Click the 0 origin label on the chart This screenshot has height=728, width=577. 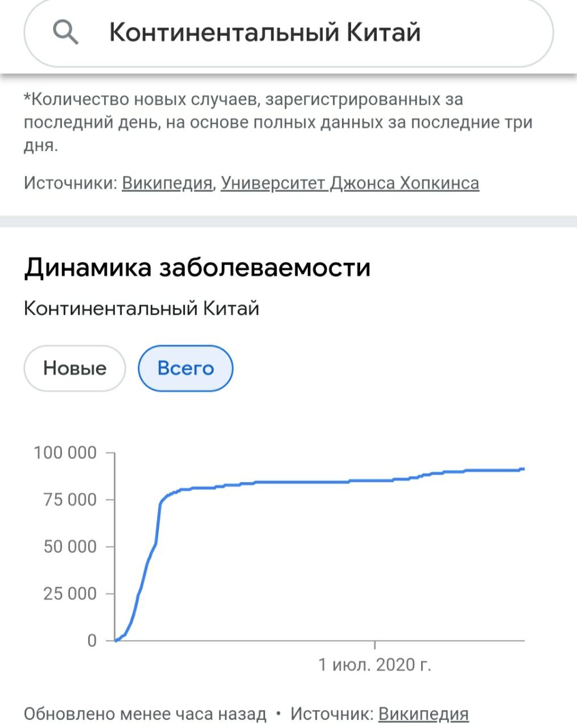point(92,641)
